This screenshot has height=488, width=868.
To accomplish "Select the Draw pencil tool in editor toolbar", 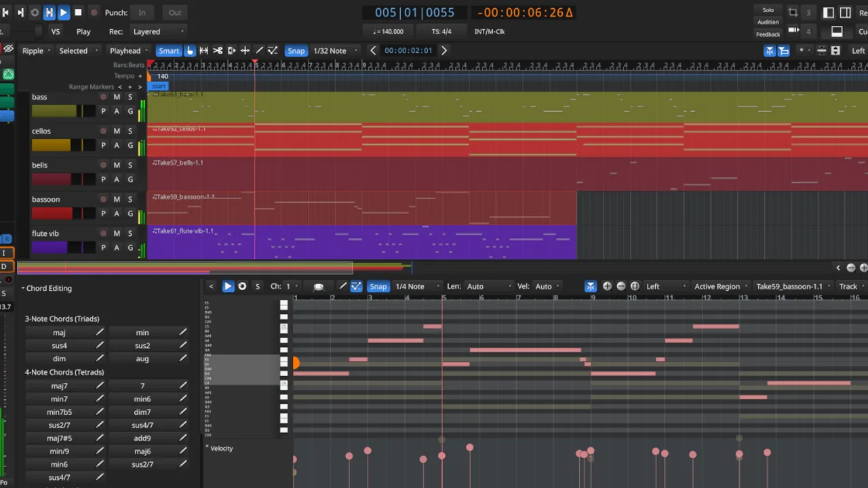I will point(259,50).
